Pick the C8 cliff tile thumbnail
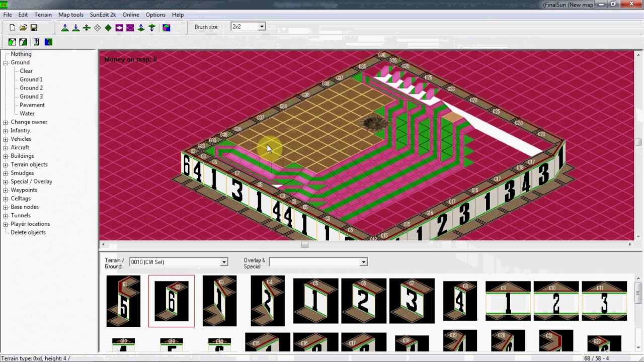The image size is (644, 362). [460, 301]
